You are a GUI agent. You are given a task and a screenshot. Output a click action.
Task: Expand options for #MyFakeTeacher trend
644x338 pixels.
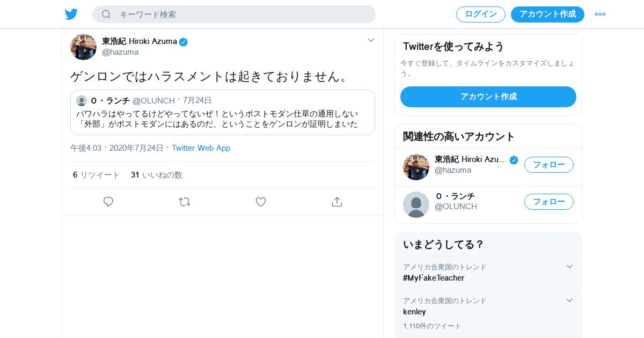tap(570, 267)
